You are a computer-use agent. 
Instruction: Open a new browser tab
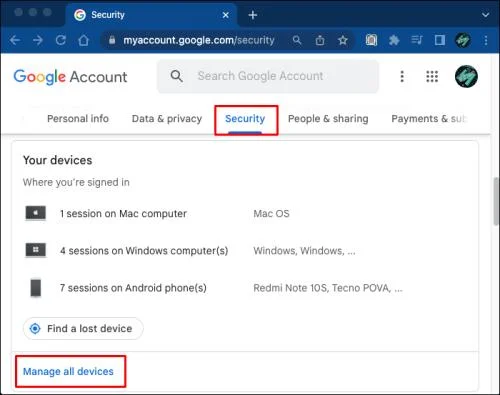[x=253, y=15]
